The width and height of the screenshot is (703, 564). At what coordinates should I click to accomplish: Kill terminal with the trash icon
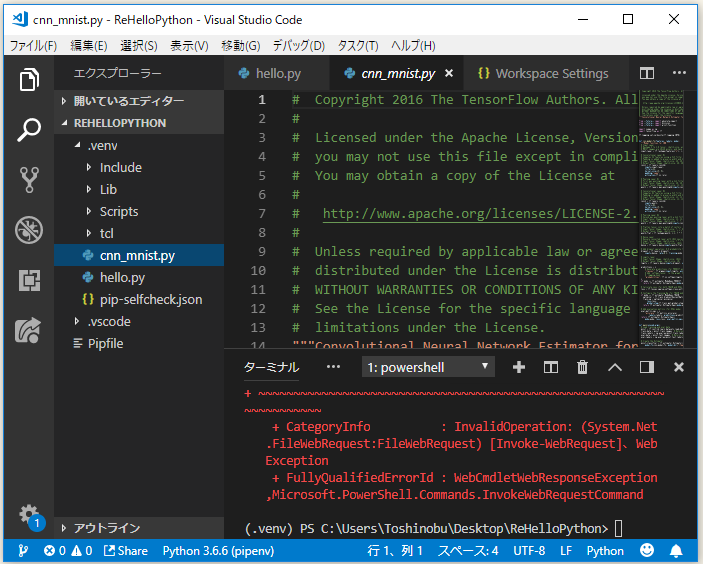582,367
